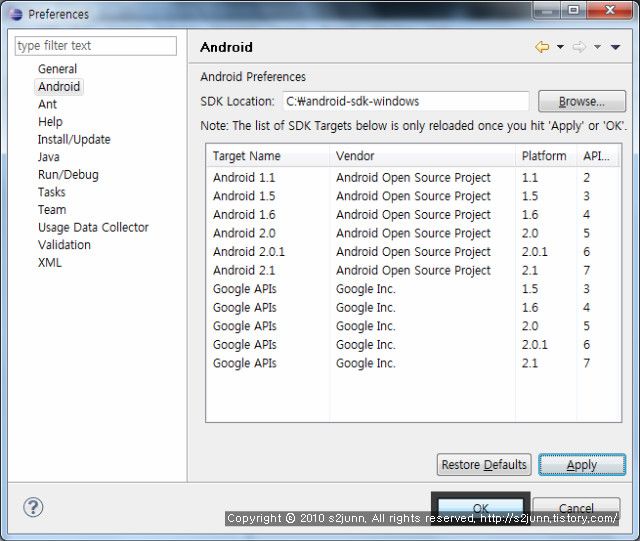The image size is (640, 541).
Task: Click API value 2 in Android 1.1 row
Action: (x=587, y=178)
